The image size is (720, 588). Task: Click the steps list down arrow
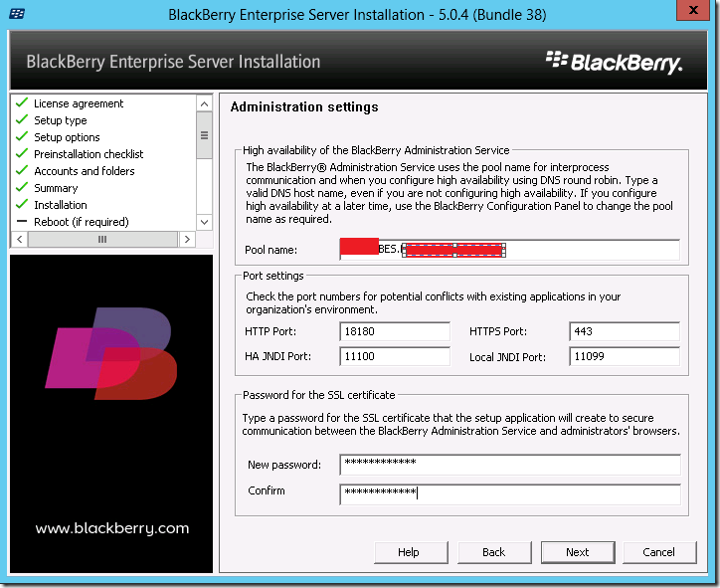tap(204, 222)
